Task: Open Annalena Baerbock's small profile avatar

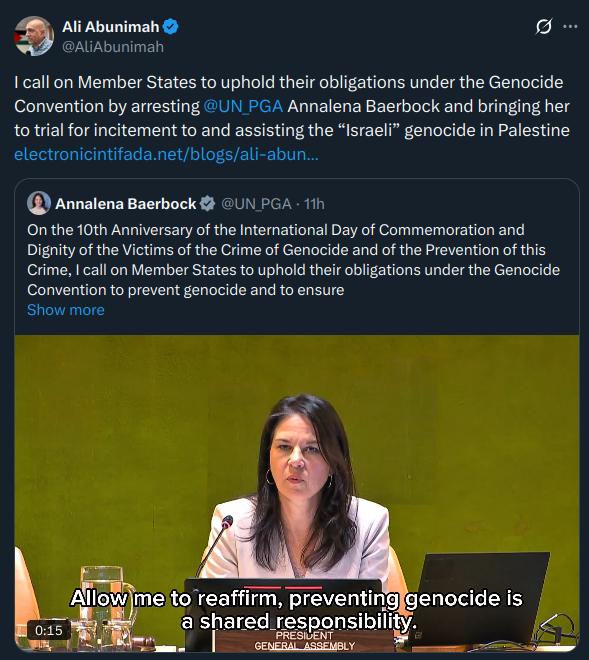Action: [x=39, y=203]
